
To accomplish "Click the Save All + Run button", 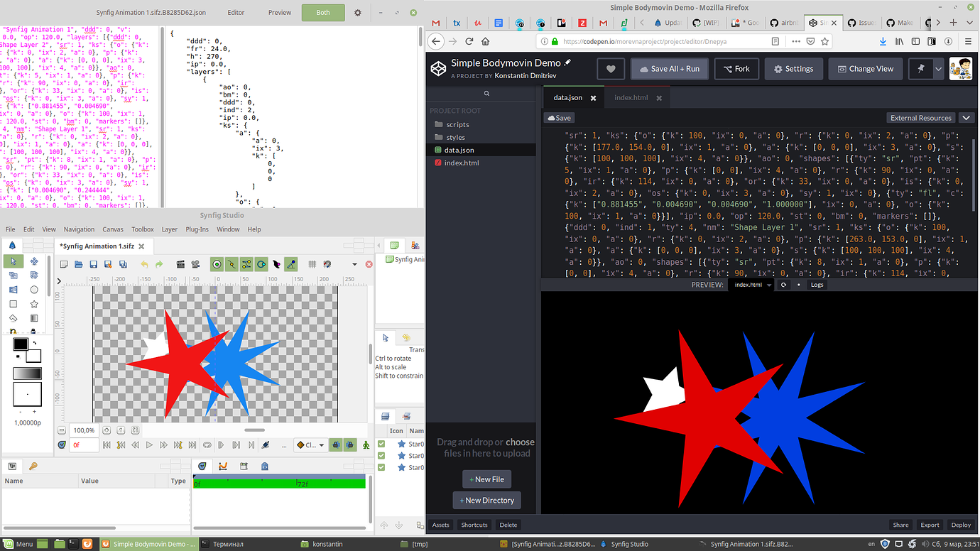I will pos(670,68).
